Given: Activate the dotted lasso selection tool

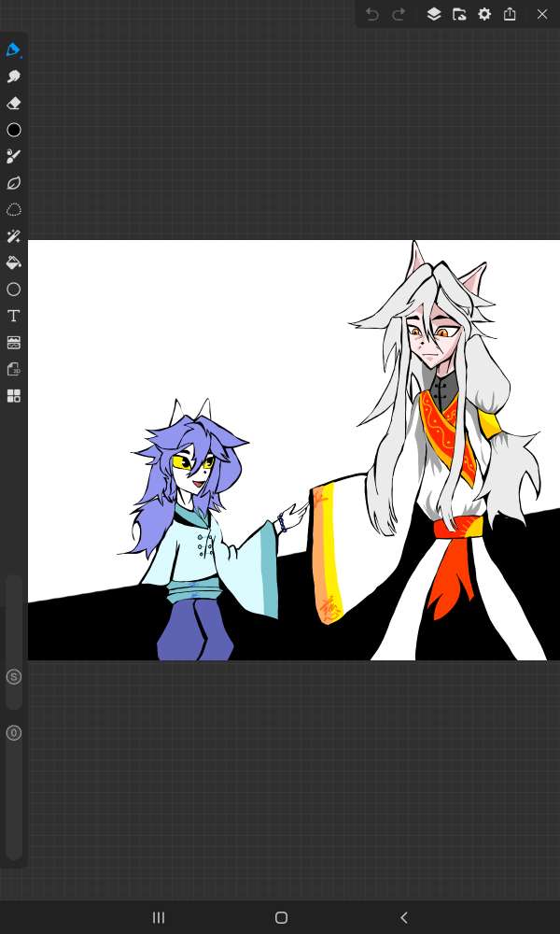Looking at the screenshot, I should pyautogui.click(x=13, y=209).
